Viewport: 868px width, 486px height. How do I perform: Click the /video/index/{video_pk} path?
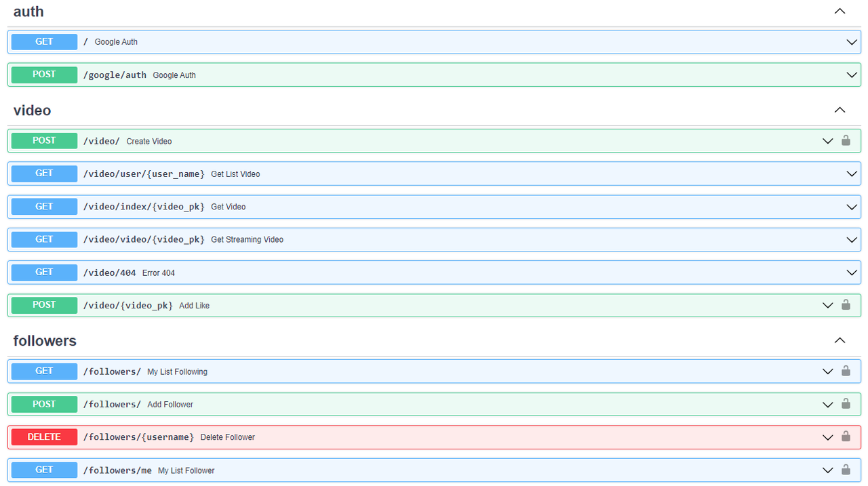click(144, 207)
